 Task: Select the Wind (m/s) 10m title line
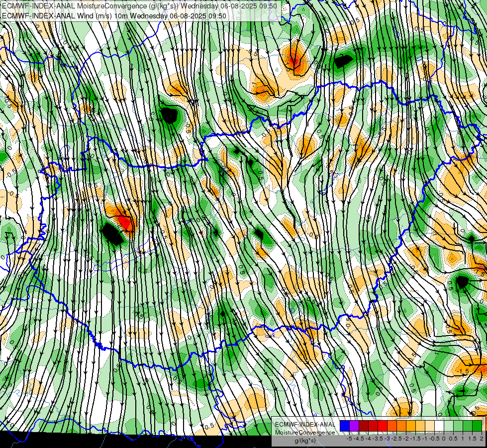pyautogui.click(x=114, y=16)
